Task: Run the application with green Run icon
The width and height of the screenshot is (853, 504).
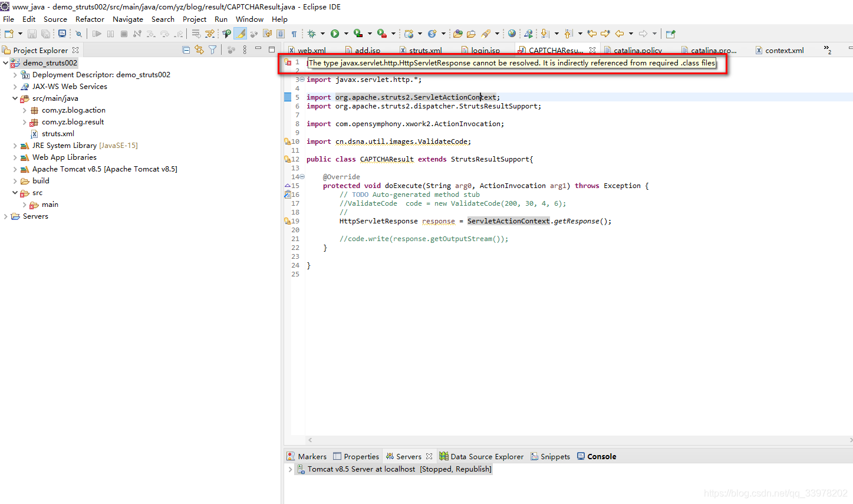Action: (x=335, y=34)
